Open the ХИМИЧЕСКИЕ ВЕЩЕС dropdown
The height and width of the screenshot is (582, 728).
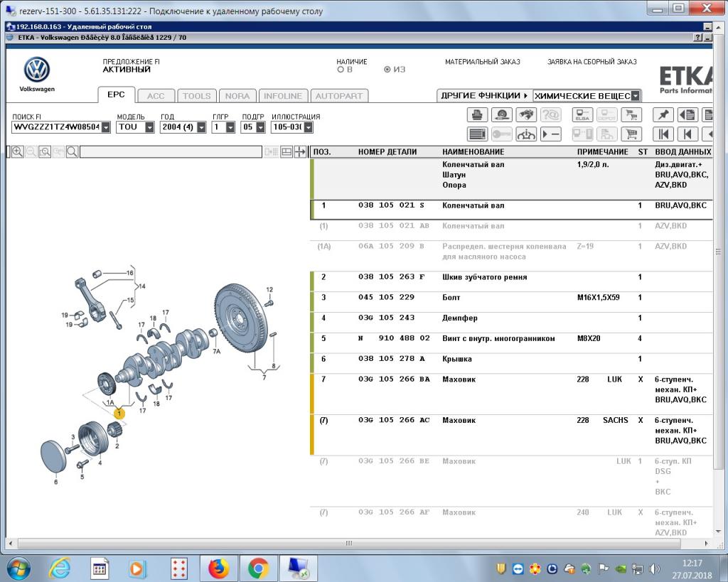click(x=636, y=96)
